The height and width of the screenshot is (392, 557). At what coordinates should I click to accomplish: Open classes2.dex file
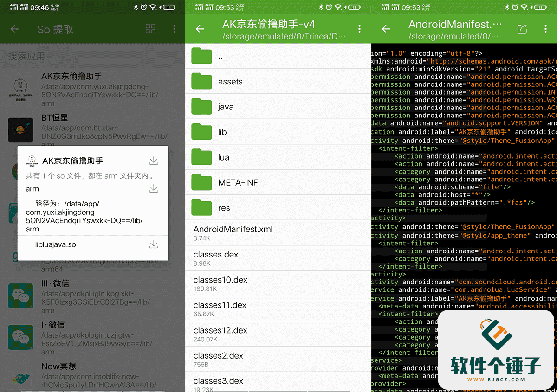278,360
